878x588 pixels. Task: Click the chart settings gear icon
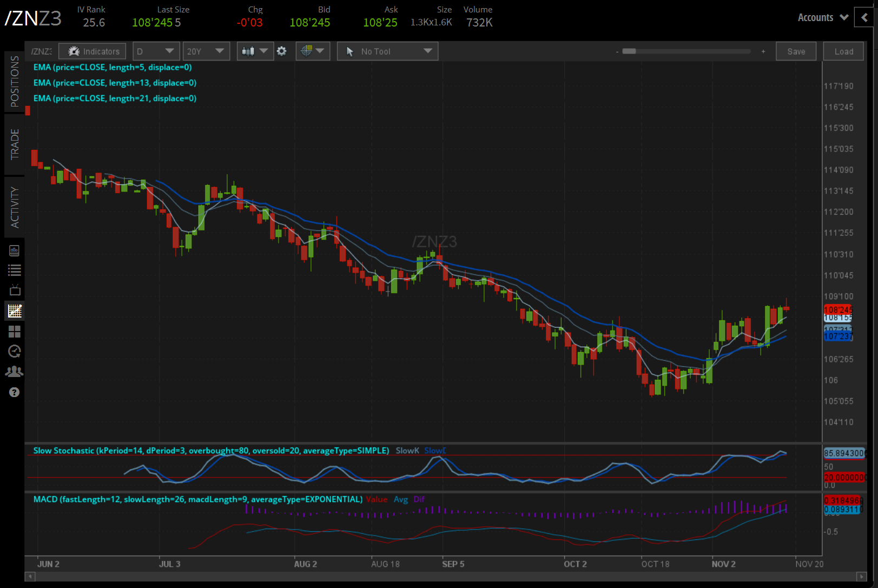click(281, 51)
